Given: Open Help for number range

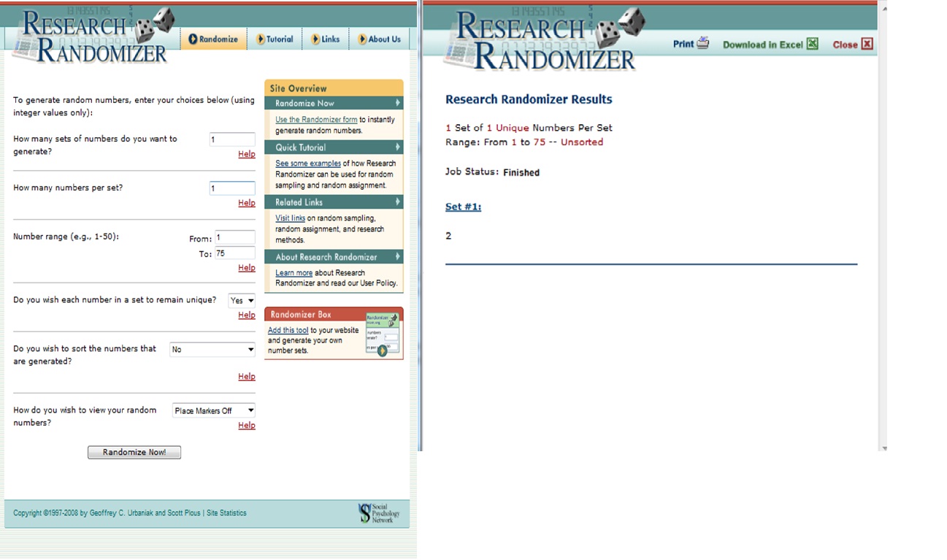Looking at the screenshot, I should 247,268.
